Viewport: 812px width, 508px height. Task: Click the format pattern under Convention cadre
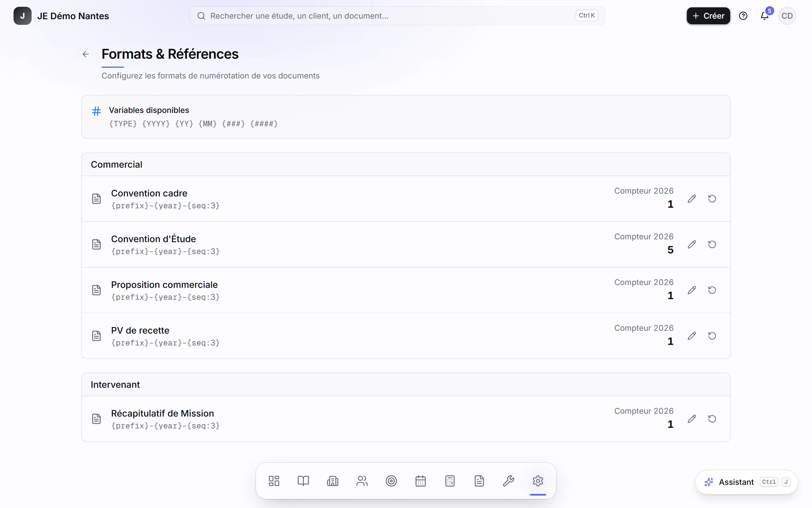(x=166, y=206)
